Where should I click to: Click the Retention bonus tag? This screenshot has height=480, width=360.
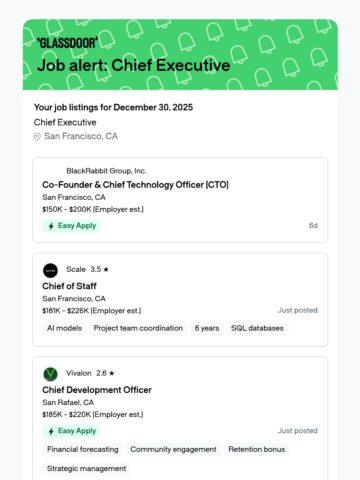coord(257,449)
